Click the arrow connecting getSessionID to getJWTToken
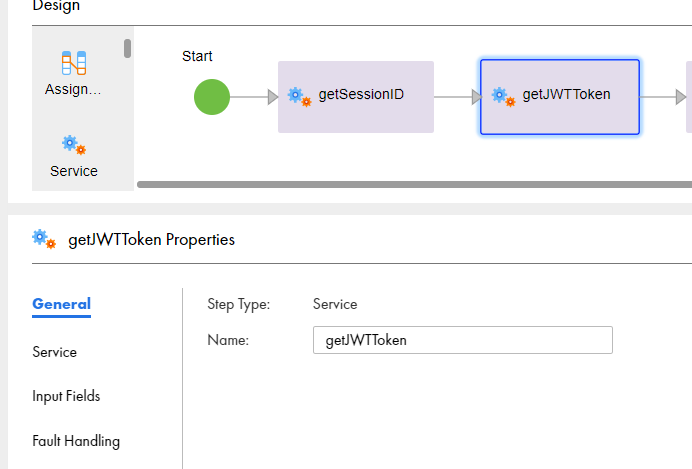The width and height of the screenshot is (692, 469). click(x=458, y=97)
